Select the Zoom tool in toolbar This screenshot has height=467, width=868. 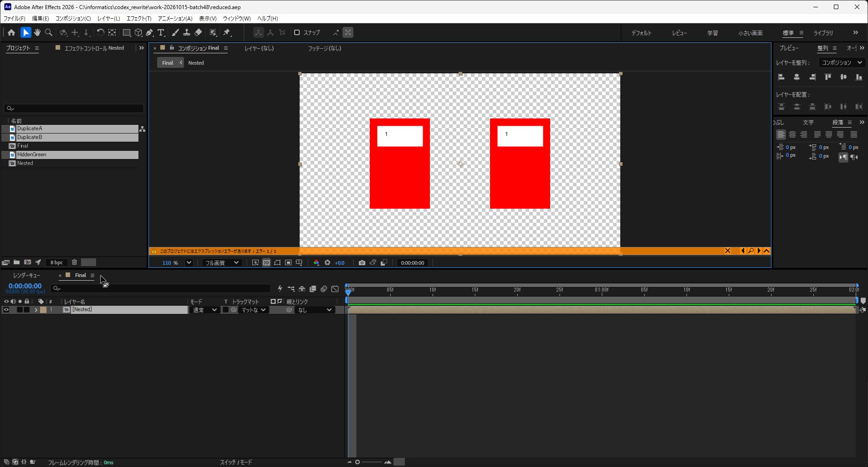49,32
